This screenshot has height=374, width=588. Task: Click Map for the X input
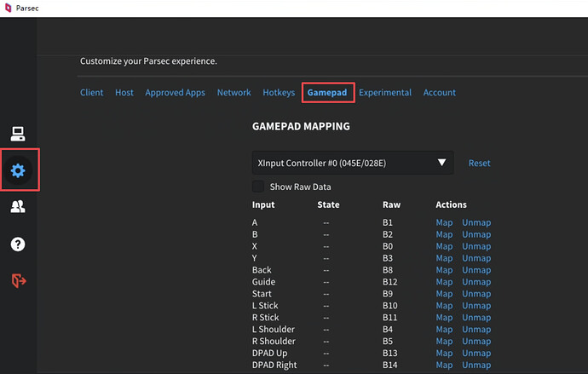[x=444, y=246]
